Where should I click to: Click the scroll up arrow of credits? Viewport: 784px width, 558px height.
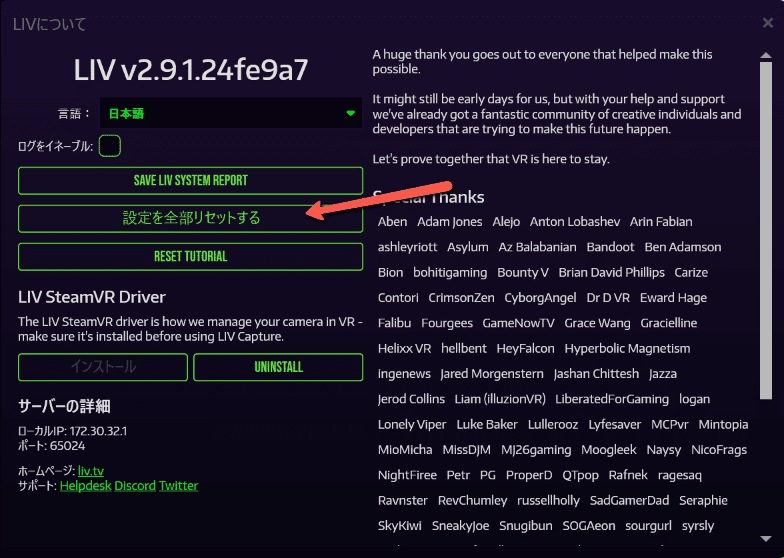point(766,55)
